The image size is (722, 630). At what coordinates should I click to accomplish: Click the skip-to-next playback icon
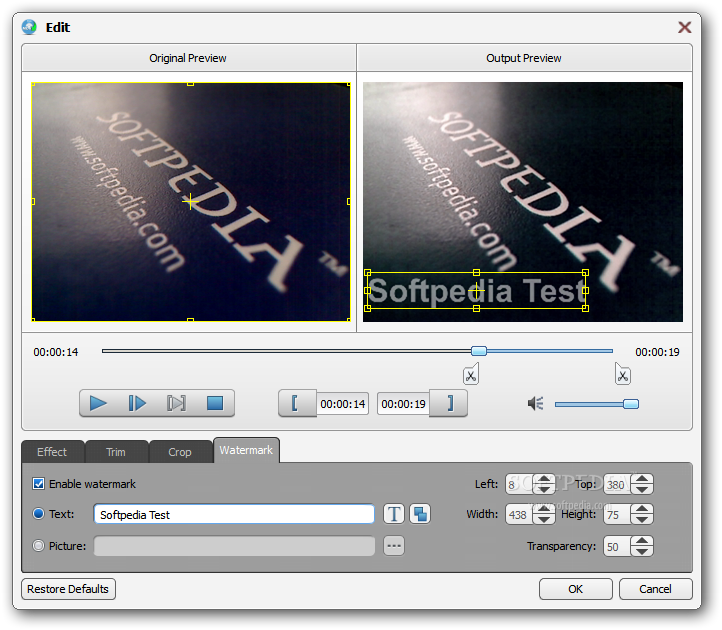(x=176, y=403)
